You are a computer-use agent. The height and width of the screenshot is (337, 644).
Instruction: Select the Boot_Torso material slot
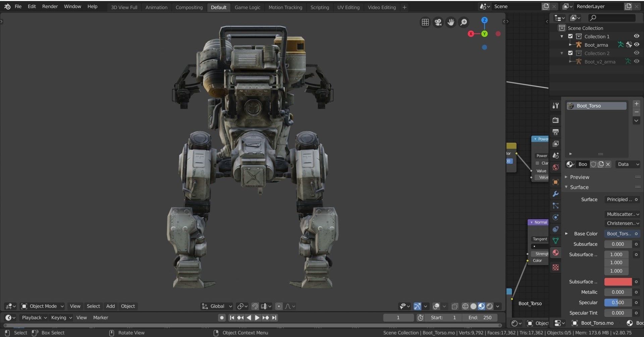(596, 106)
